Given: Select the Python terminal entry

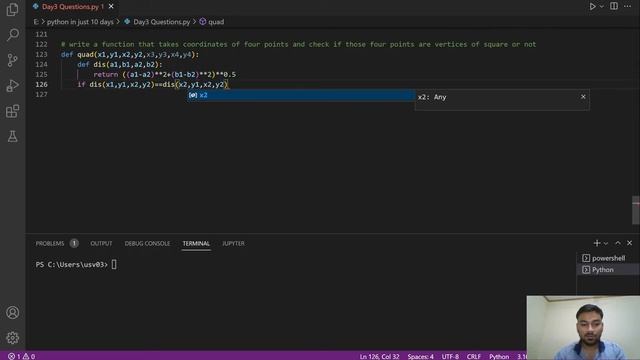Looking at the screenshot, I should click(x=608, y=270).
